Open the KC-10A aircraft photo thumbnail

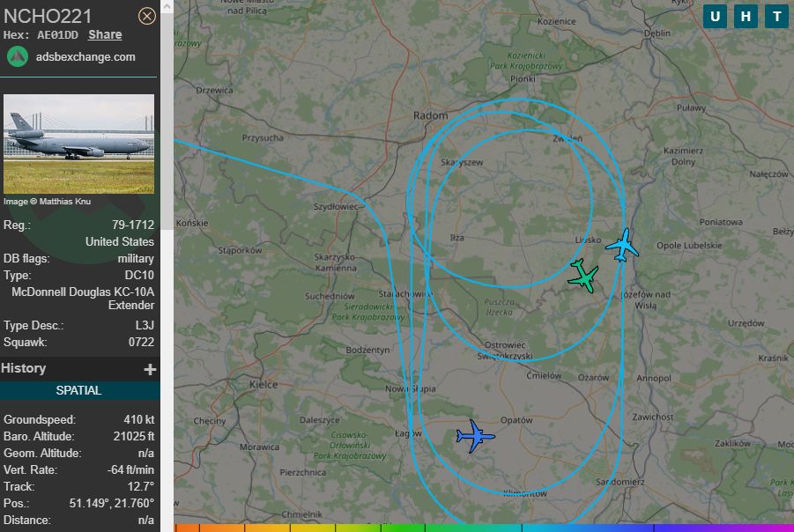[79, 144]
